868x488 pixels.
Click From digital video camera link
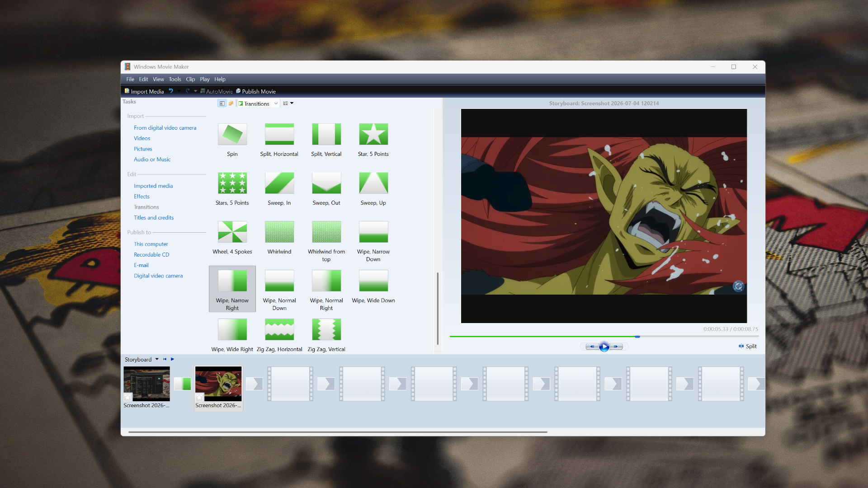coord(165,128)
